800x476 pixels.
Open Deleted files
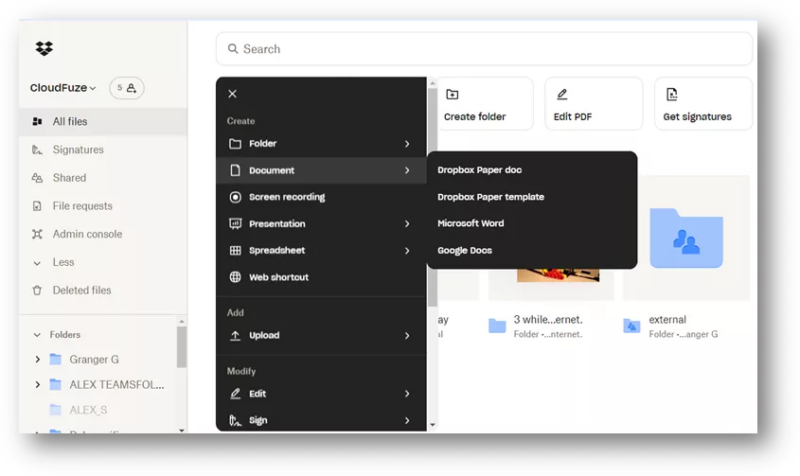click(103, 290)
